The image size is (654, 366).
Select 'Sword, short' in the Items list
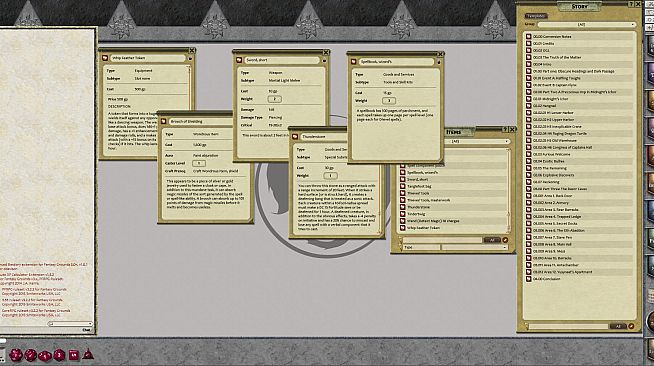[453, 179]
